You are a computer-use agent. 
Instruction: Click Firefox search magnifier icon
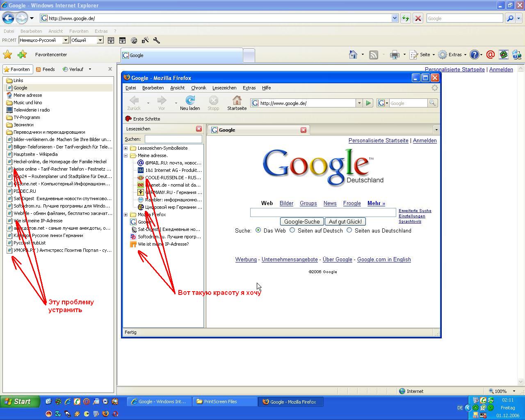(x=432, y=103)
